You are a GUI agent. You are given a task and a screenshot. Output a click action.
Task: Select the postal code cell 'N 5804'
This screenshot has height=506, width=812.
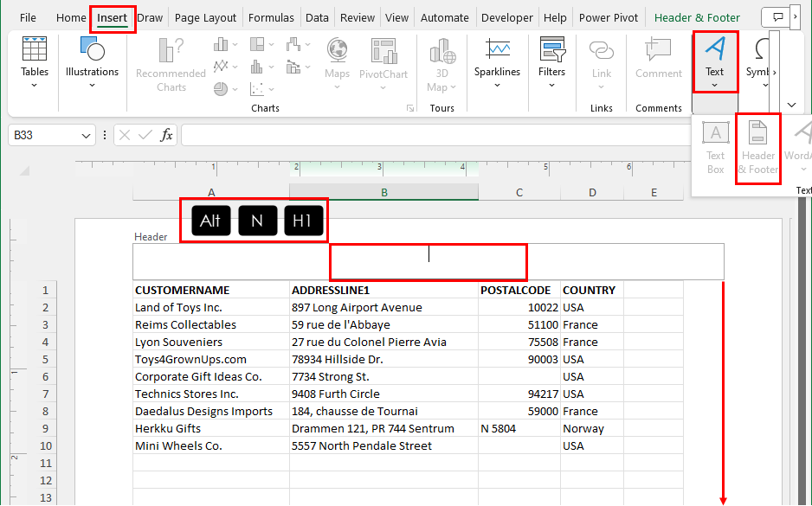(519, 428)
